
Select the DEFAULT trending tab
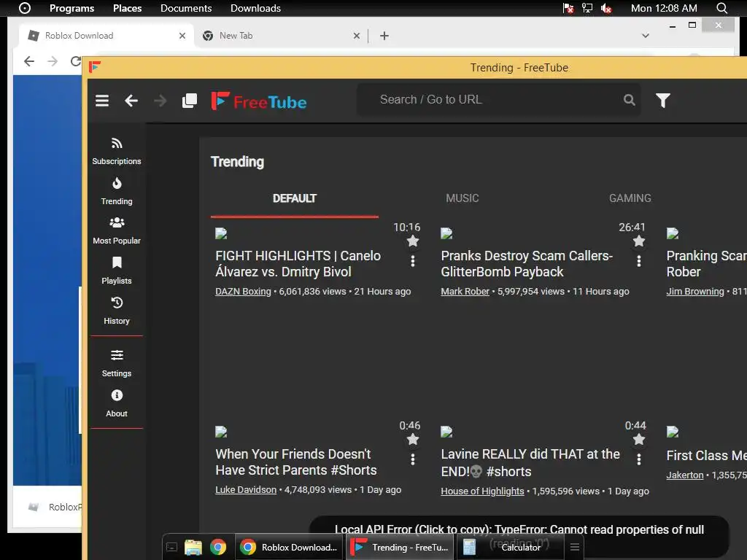pyautogui.click(x=295, y=198)
